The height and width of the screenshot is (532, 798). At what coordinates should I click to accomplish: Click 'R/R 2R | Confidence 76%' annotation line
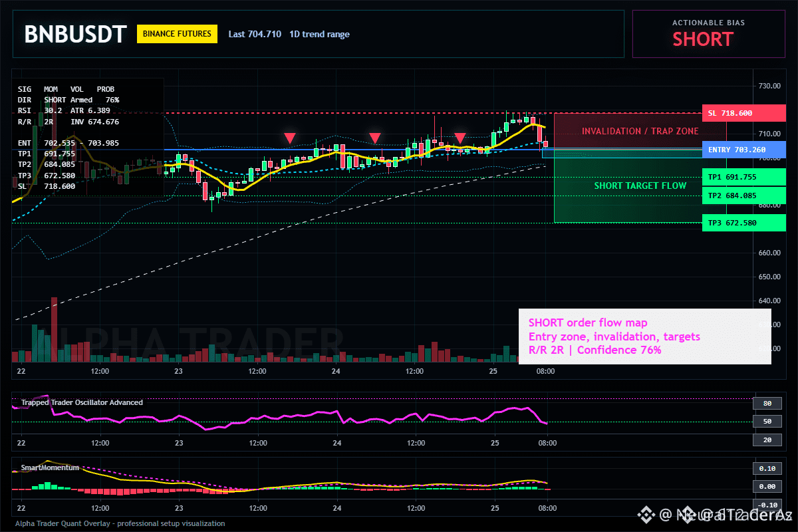coord(595,350)
